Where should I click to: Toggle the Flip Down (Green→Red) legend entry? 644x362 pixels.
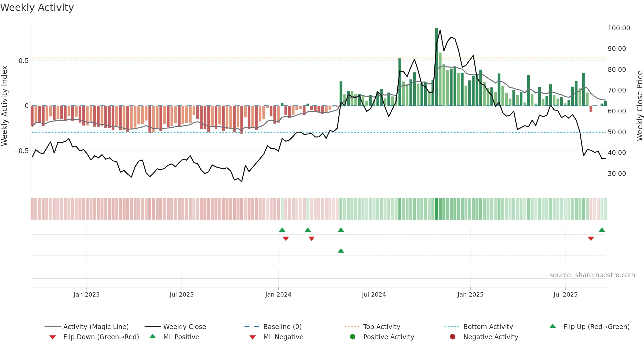tap(94, 337)
